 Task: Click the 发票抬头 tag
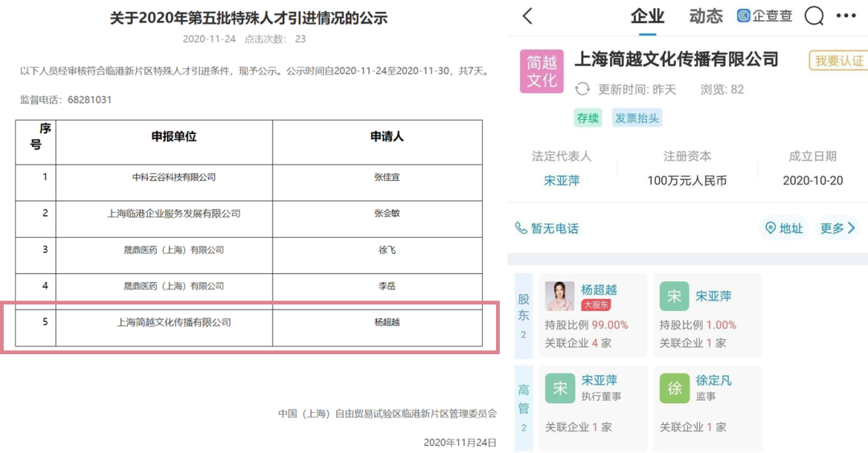click(637, 118)
